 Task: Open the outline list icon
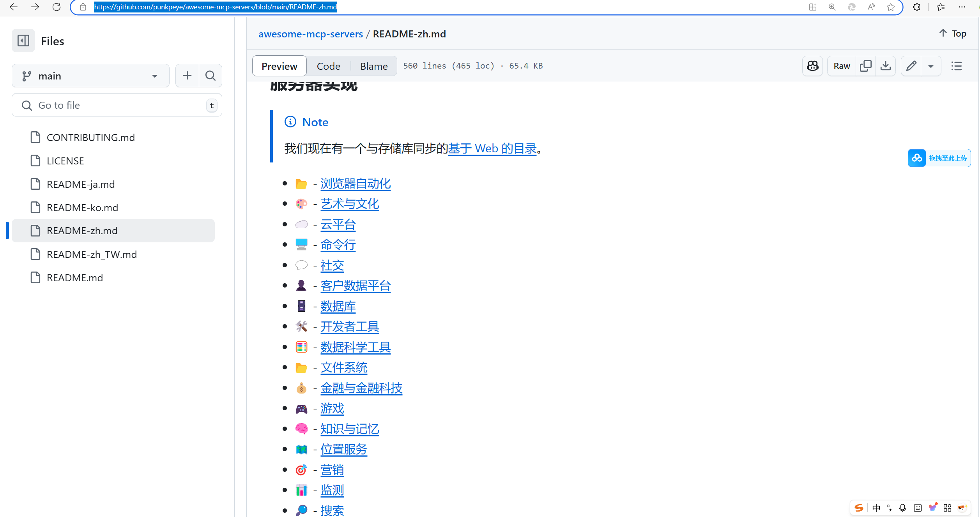pyautogui.click(x=956, y=66)
